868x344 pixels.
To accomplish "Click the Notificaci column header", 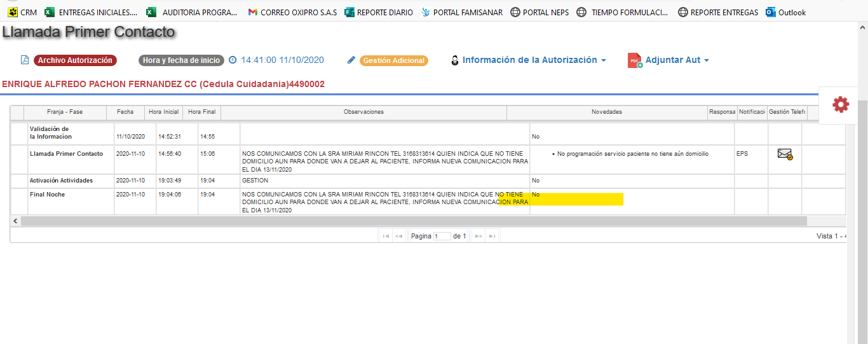I will (x=752, y=112).
